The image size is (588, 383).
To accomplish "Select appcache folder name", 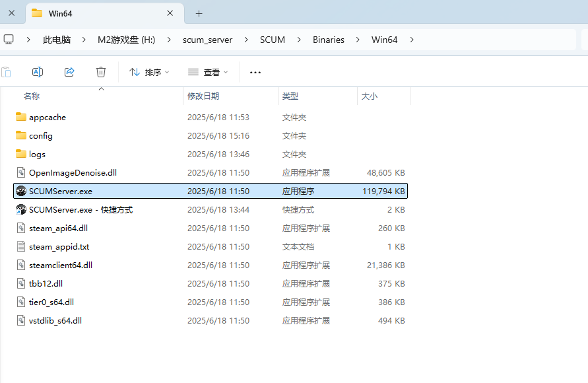I will [x=48, y=118].
